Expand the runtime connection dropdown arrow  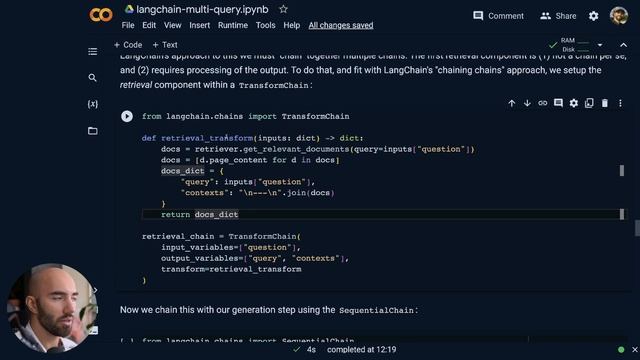pos(600,45)
